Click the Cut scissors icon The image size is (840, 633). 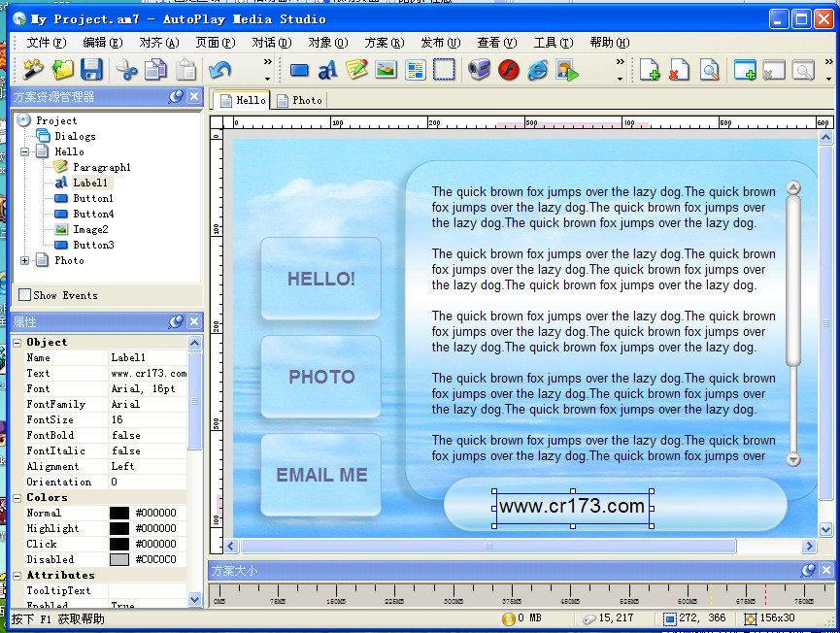click(126, 70)
